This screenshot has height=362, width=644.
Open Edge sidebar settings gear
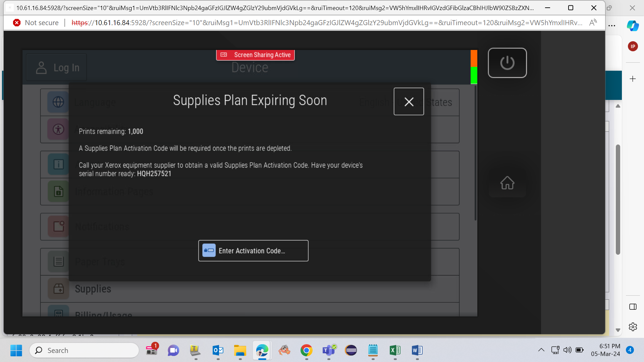[x=633, y=327]
